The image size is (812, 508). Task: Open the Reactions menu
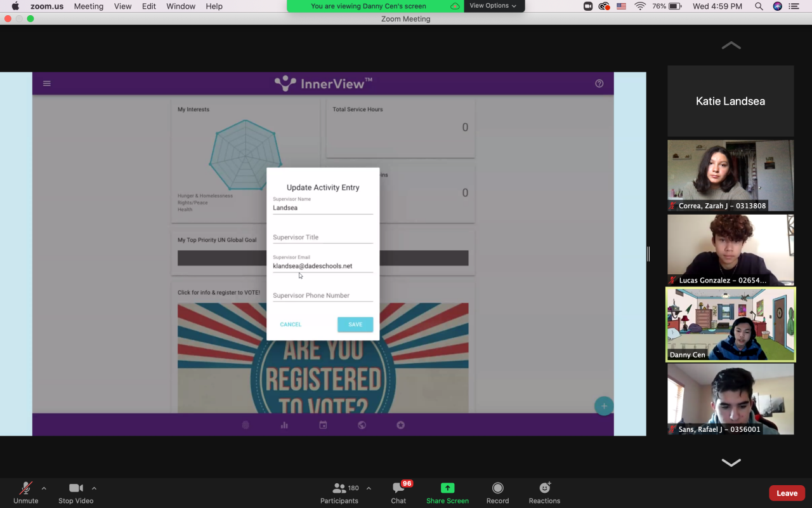tap(544, 492)
